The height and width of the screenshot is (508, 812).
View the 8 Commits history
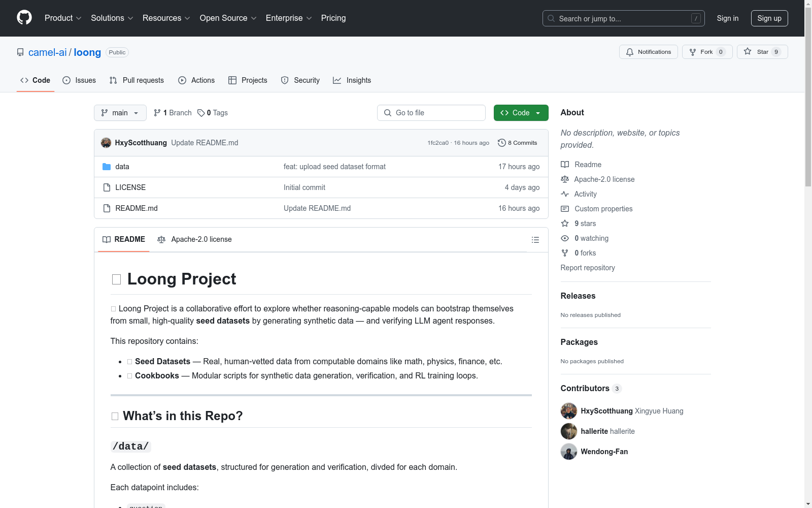(518, 143)
